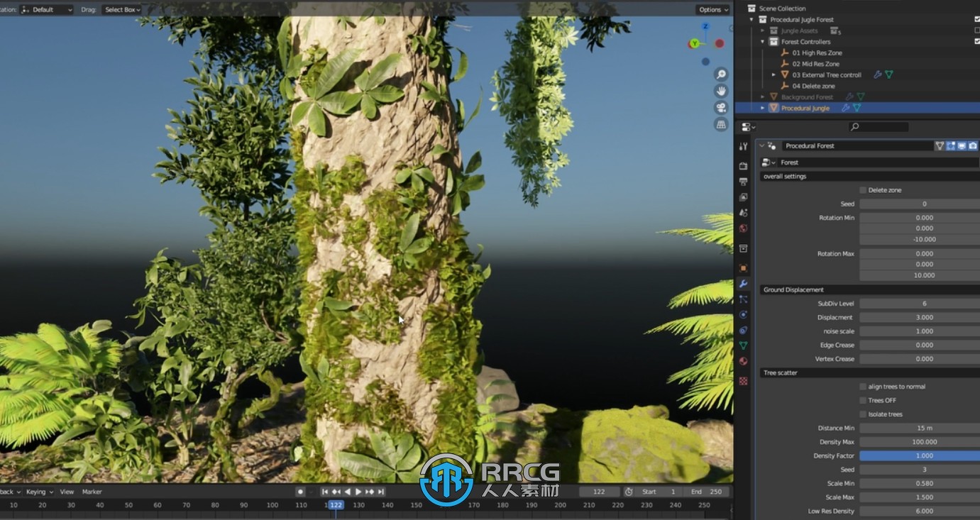Click wrench modifier icon on Procedural Jungle row
The height and width of the screenshot is (520, 980).
pos(845,108)
